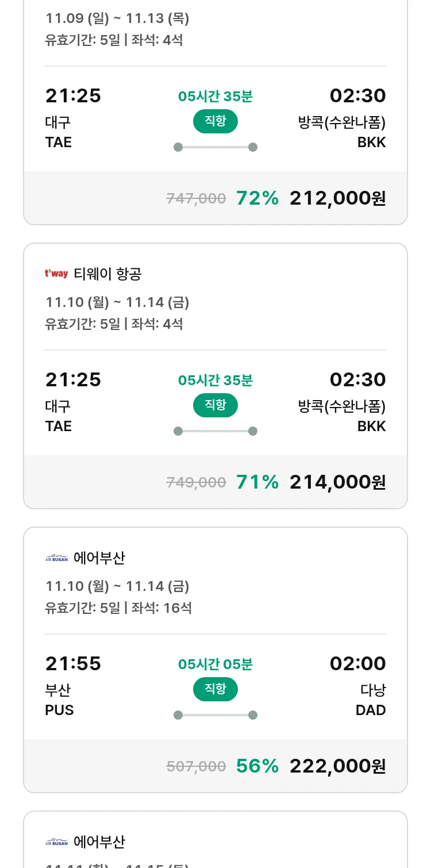Tap the 직항 badge in the 214,000원 card

(215, 405)
